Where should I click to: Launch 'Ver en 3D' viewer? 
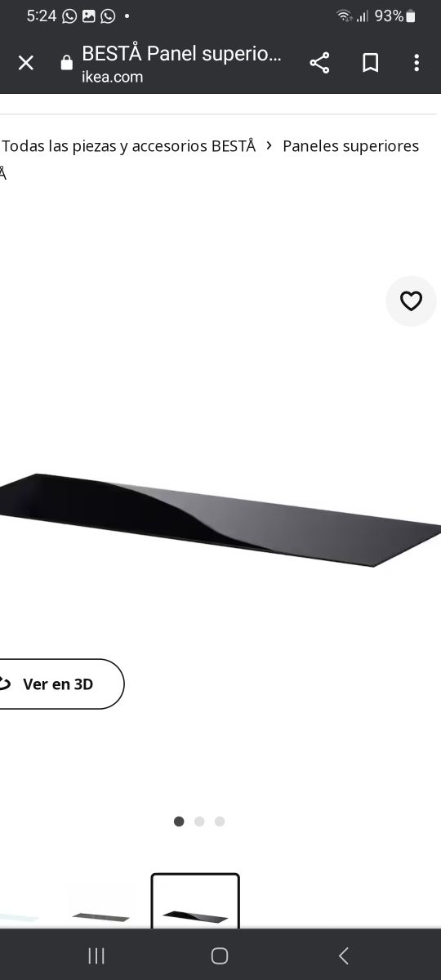coord(59,684)
